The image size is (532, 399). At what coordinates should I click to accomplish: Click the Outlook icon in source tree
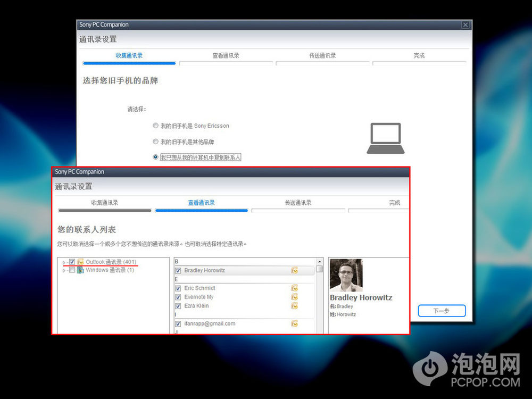[x=80, y=262]
